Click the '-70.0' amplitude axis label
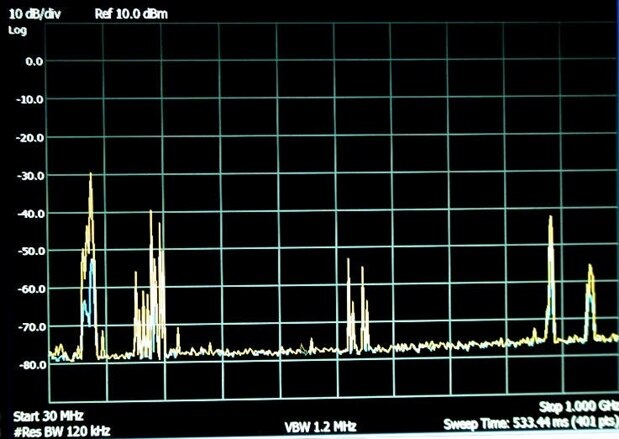 click(x=32, y=327)
